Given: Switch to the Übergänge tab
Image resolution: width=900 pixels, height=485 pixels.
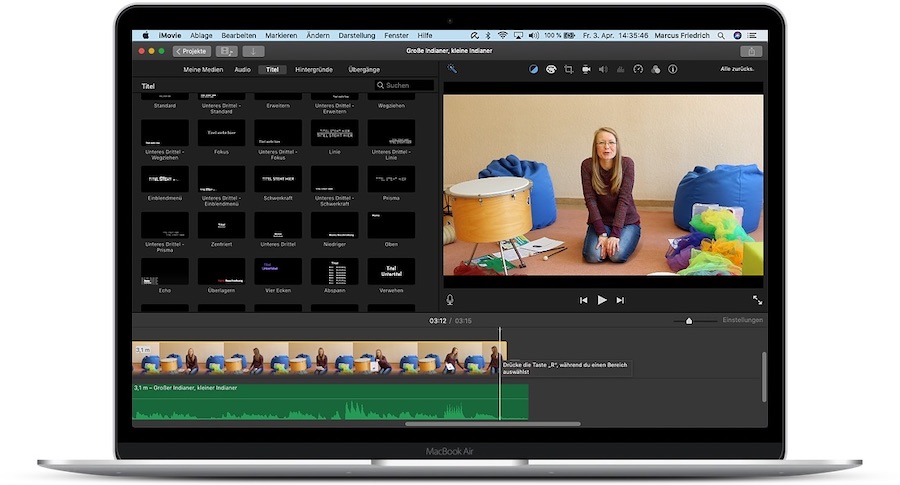Looking at the screenshot, I should pyautogui.click(x=364, y=69).
